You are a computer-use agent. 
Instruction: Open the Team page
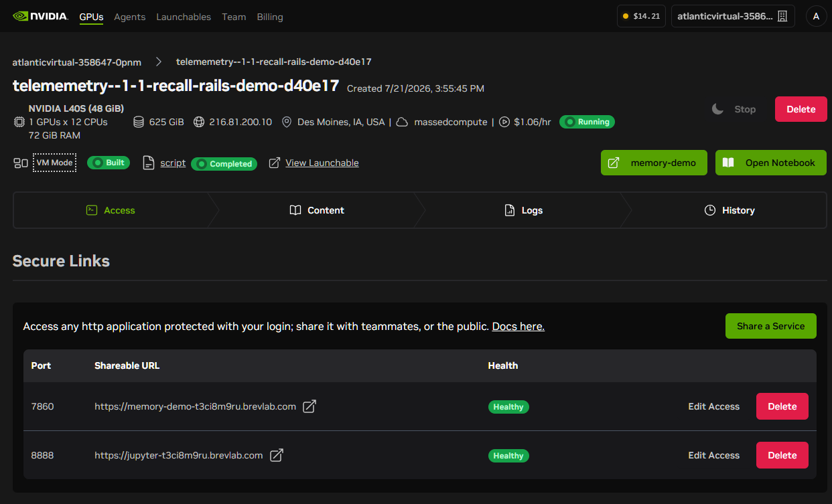coord(234,17)
